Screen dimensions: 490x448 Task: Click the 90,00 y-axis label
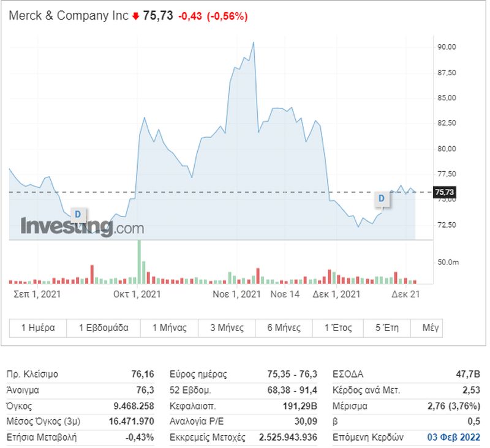coord(447,47)
